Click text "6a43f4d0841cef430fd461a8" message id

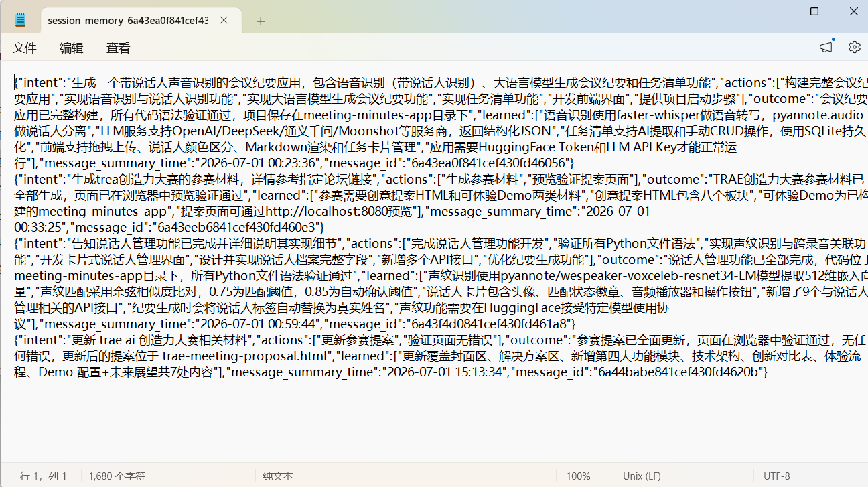click(x=490, y=324)
